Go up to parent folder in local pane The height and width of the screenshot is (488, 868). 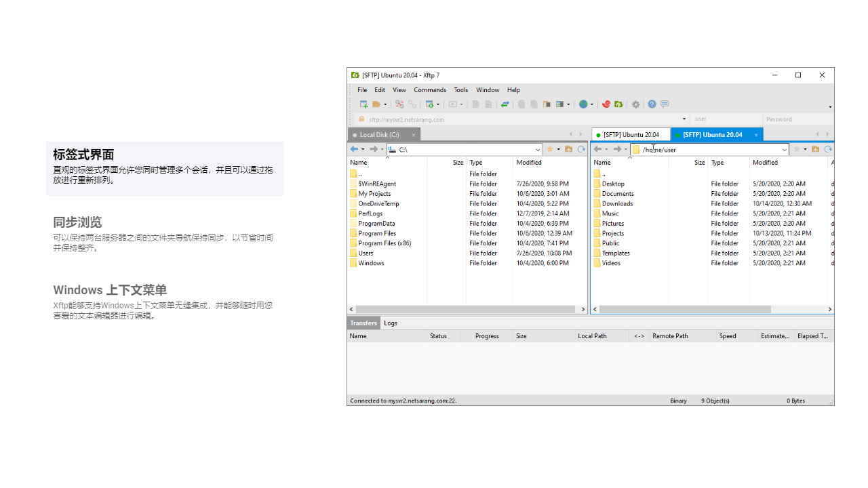click(x=568, y=149)
